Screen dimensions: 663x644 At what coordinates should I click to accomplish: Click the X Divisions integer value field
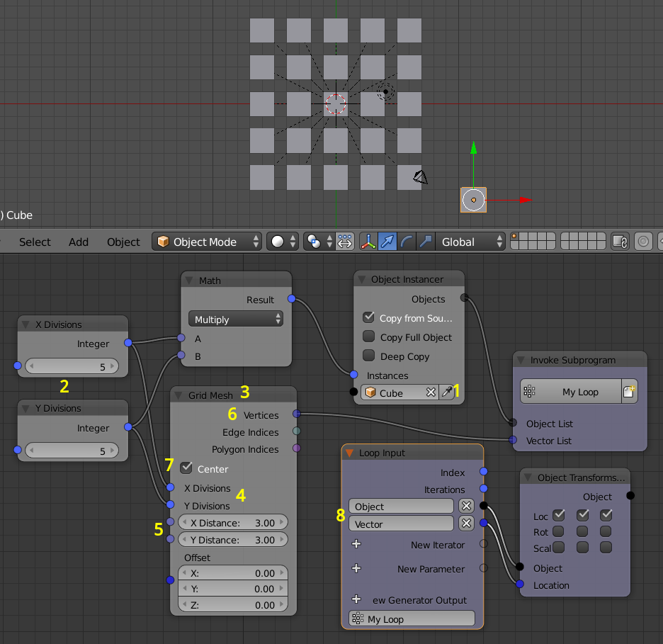pos(72,366)
